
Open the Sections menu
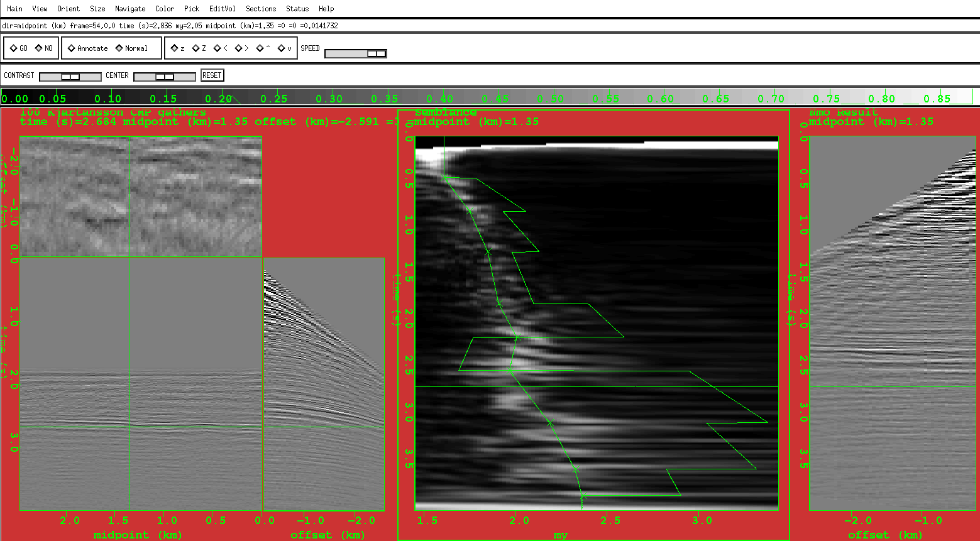point(261,9)
